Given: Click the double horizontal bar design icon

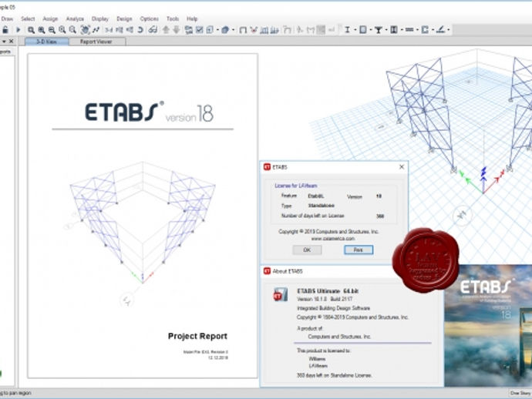Looking at the screenshot, I should (409, 30).
